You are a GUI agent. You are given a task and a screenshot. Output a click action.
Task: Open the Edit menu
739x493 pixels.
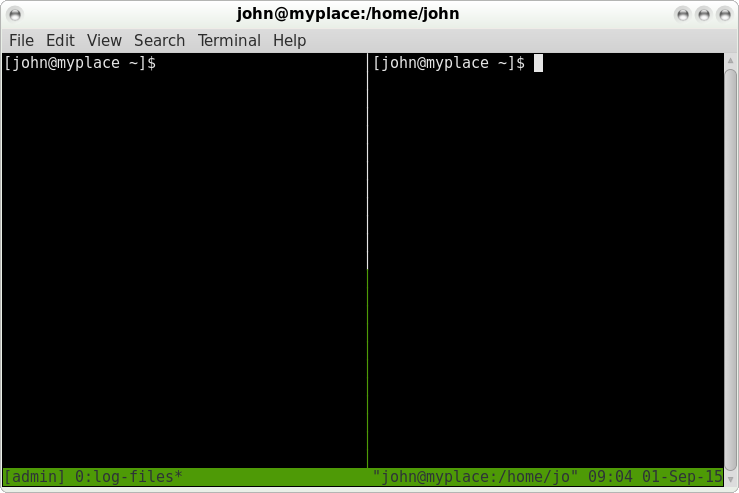pyautogui.click(x=60, y=41)
